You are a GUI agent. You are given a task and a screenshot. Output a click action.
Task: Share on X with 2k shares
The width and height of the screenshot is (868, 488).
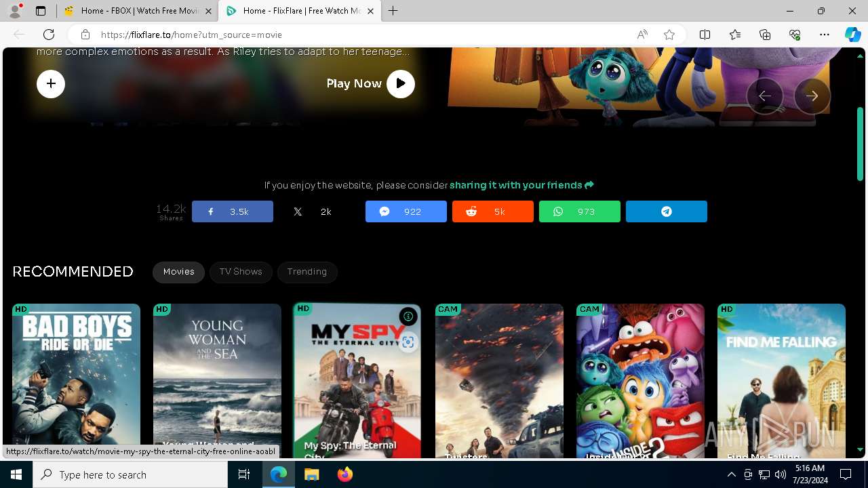(x=319, y=211)
